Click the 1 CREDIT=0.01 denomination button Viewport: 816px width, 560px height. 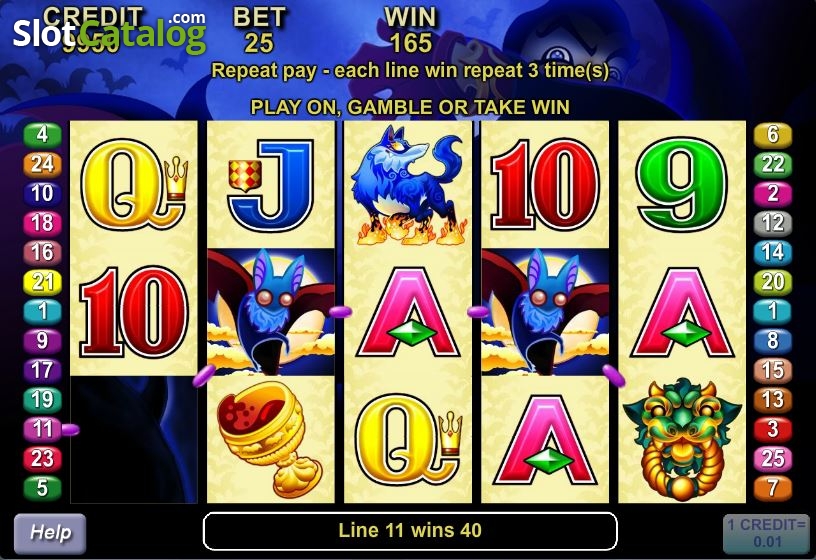tap(767, 533)
